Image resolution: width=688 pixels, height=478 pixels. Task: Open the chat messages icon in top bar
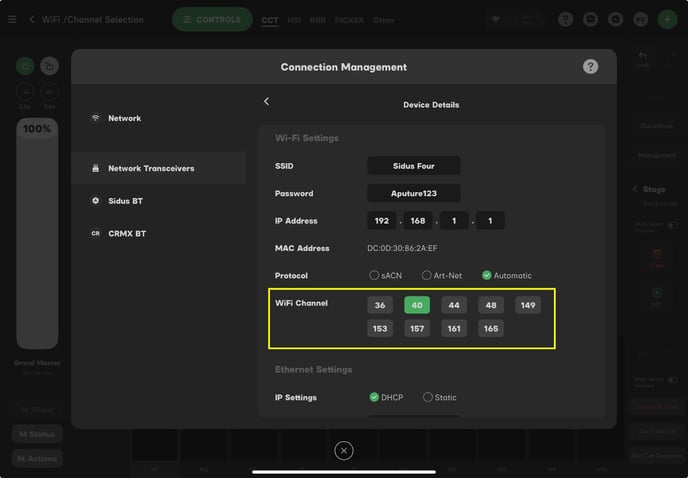(591, 19)
